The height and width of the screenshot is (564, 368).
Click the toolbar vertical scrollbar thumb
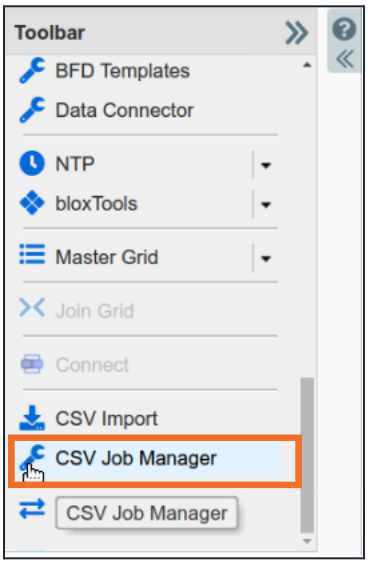pos(307,455)
